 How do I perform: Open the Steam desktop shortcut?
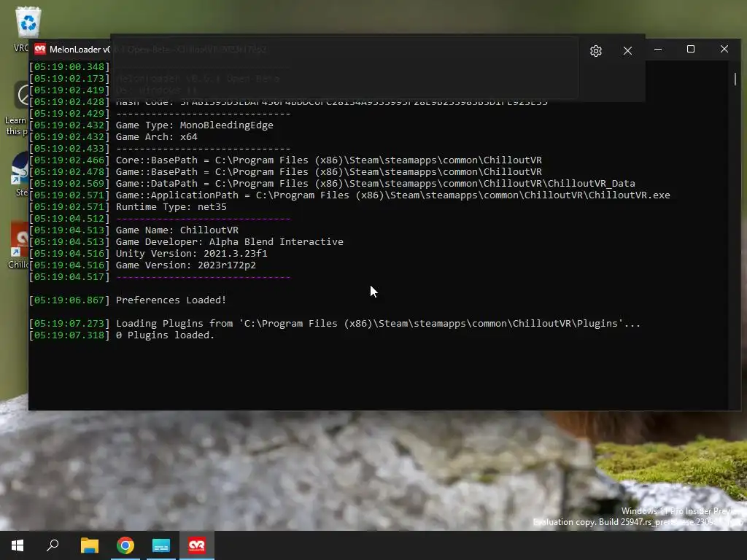pyautogui.click(x=20, y=174)
